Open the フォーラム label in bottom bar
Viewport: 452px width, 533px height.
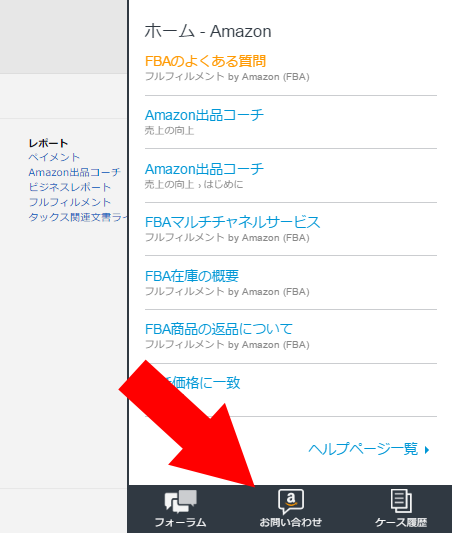pyautogui.click(x=180, y=522)
